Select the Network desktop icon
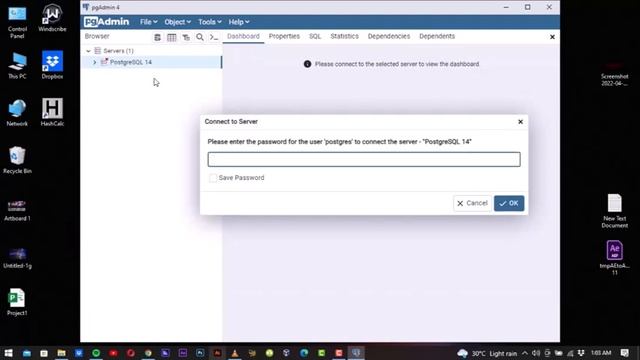This screenshot has height=360, width=640. point(17,113)
